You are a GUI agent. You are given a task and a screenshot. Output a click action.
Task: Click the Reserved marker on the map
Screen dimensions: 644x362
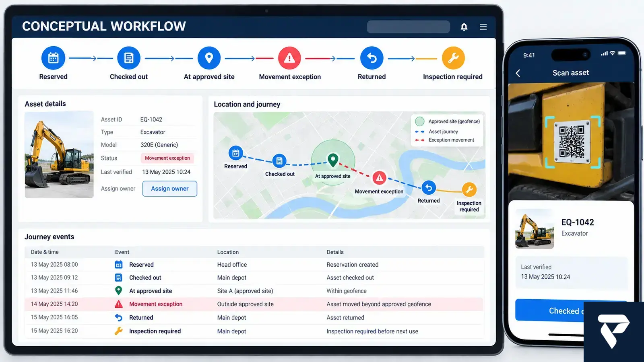(236, 153)
